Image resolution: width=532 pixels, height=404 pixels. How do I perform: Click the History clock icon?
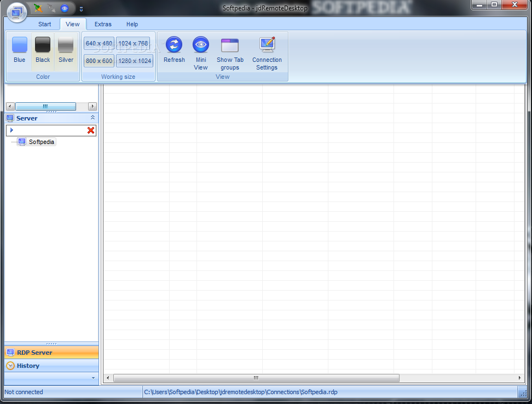(x=10, y=366)
